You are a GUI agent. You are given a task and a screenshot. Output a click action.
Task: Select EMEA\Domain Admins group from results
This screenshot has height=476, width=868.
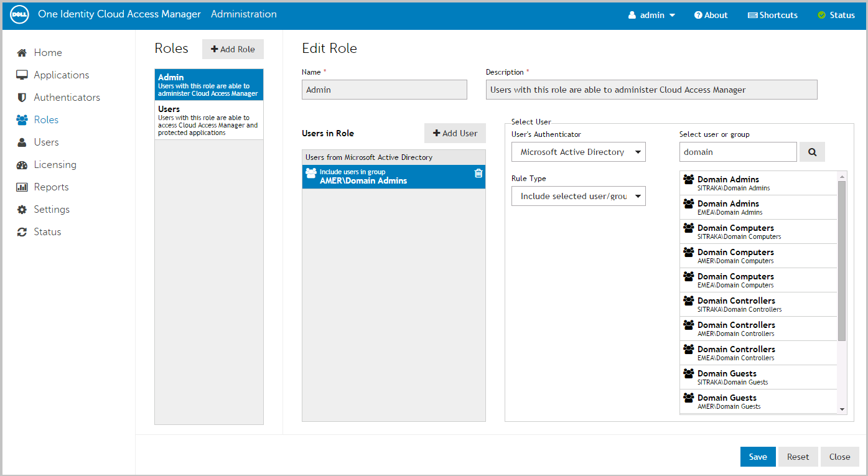point(758,207)
